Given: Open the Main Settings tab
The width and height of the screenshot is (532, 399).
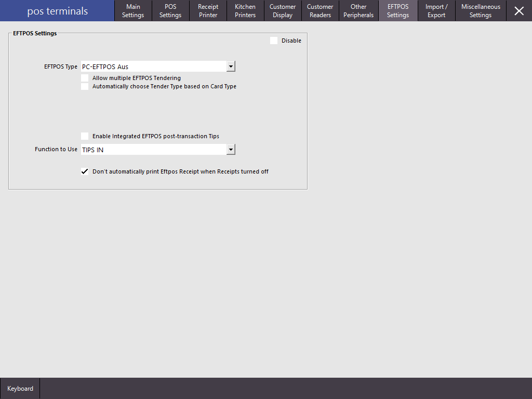Looking at the screenshot, I should click(x=133, y=11).
